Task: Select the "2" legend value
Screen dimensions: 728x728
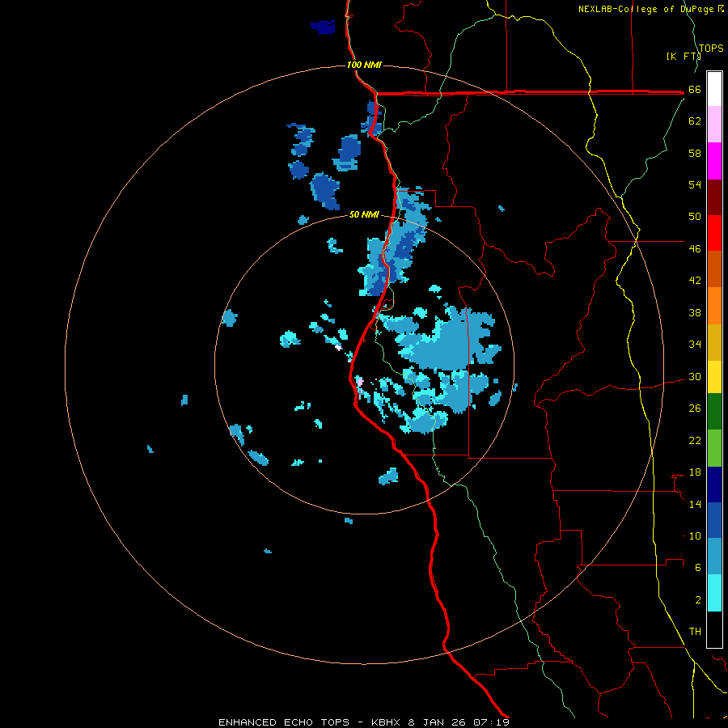Action: pyautogui.click(x=698, y=600)
